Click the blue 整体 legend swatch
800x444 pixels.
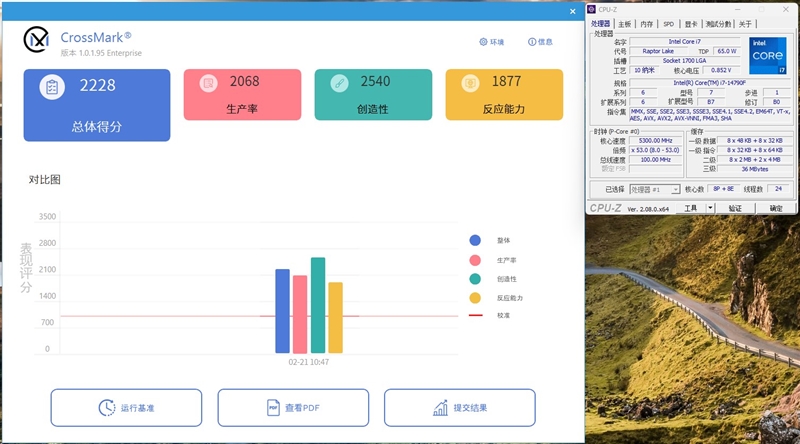pyautogui.click(x=475, y=240)
